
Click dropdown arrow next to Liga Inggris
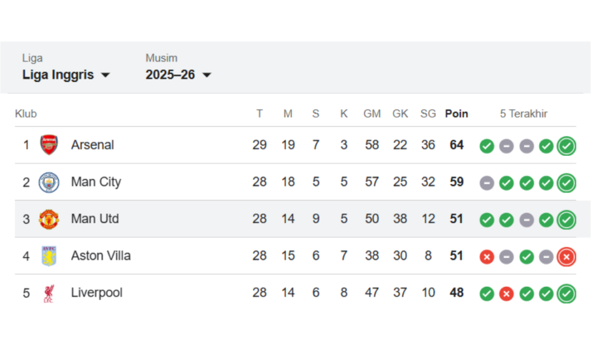tap(105, 75)
